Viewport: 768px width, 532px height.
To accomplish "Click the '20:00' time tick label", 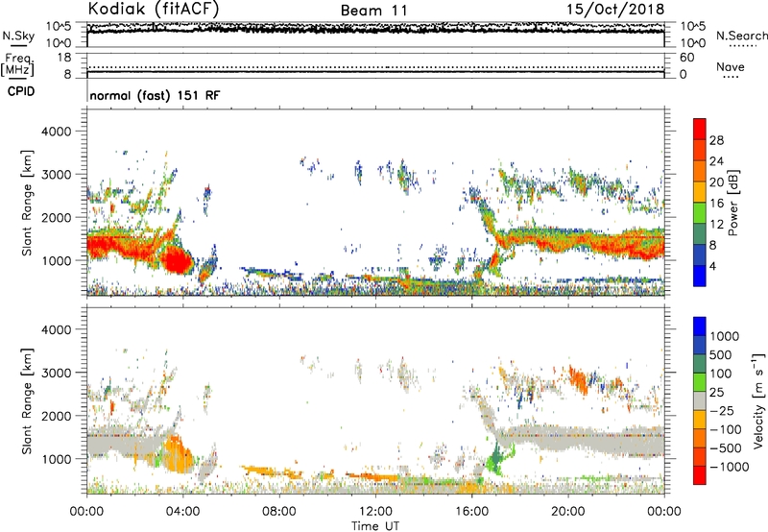I will pyautogui.click(x=567, y=512).
